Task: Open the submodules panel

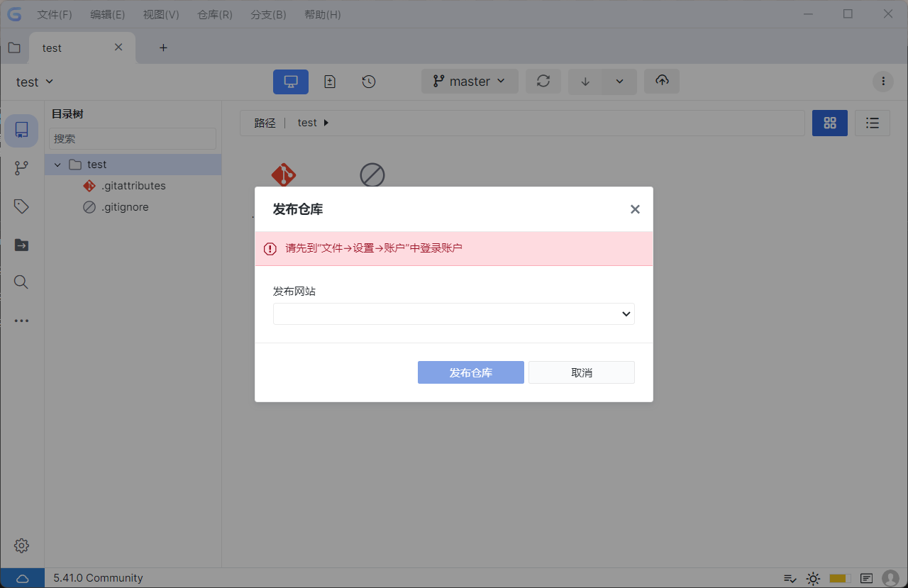Action: pos(21,245)
